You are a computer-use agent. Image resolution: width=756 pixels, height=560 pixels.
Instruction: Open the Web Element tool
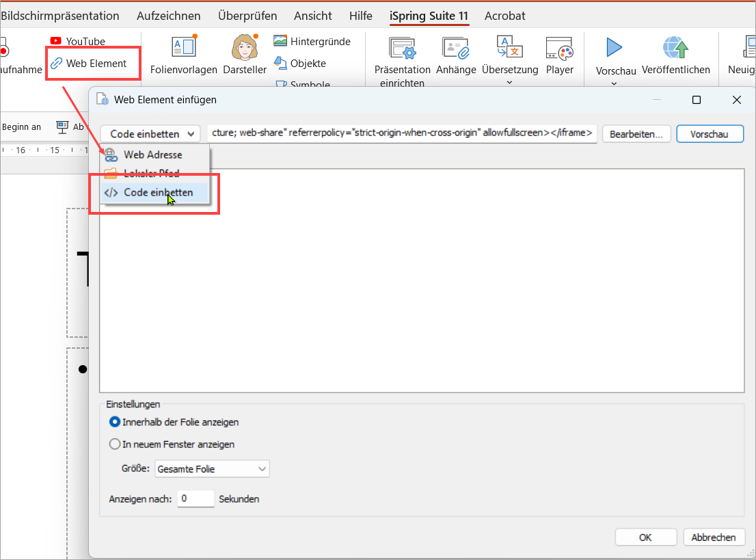89,64
